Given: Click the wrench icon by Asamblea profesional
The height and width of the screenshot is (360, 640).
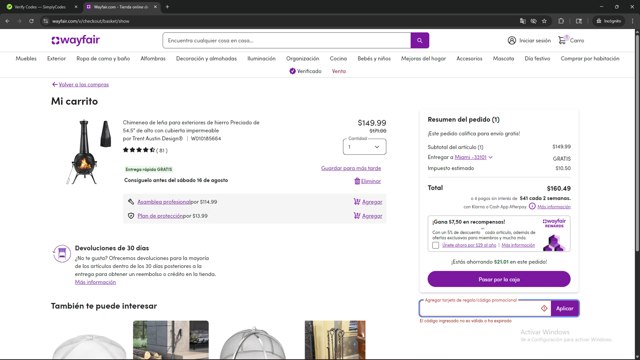Looking at the screenshot, I should tap(131, 202).
